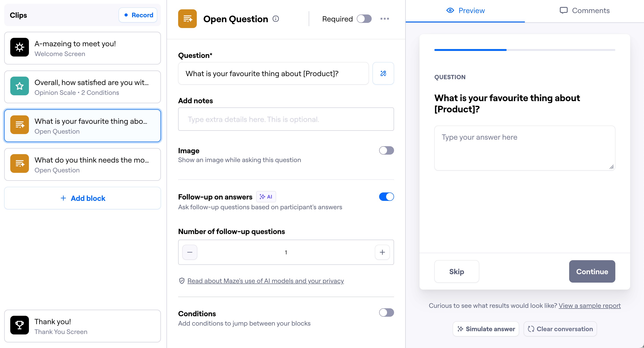The image size is (644, 348).
Task: Click the AI rephrase question wand icon
Action: 383,73
